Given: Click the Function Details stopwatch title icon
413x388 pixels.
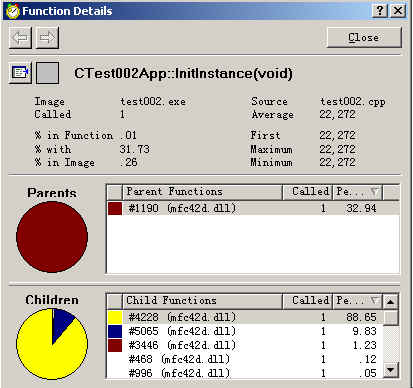Looking at the screenshot, I should (x=13, y=11).
